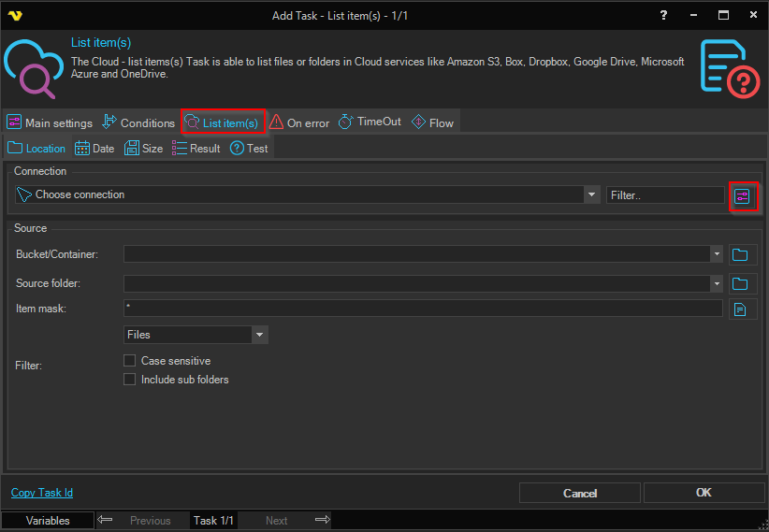
Task: Click the connection Filter input field
Action: [664, 194]
